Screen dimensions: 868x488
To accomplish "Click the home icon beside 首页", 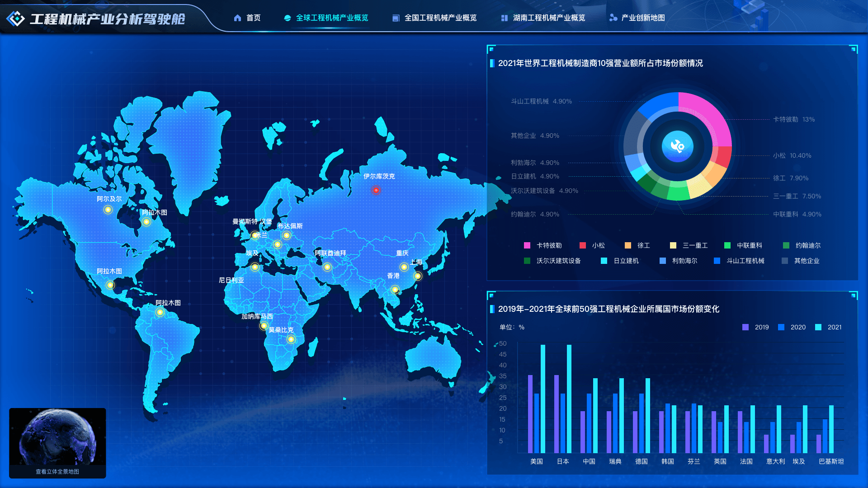I will [237, 18].
